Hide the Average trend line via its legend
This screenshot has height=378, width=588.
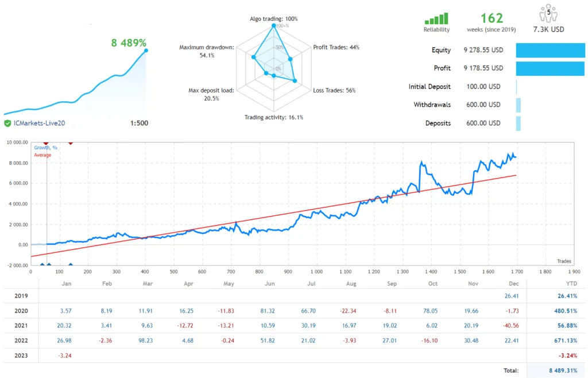pos(42,155)
